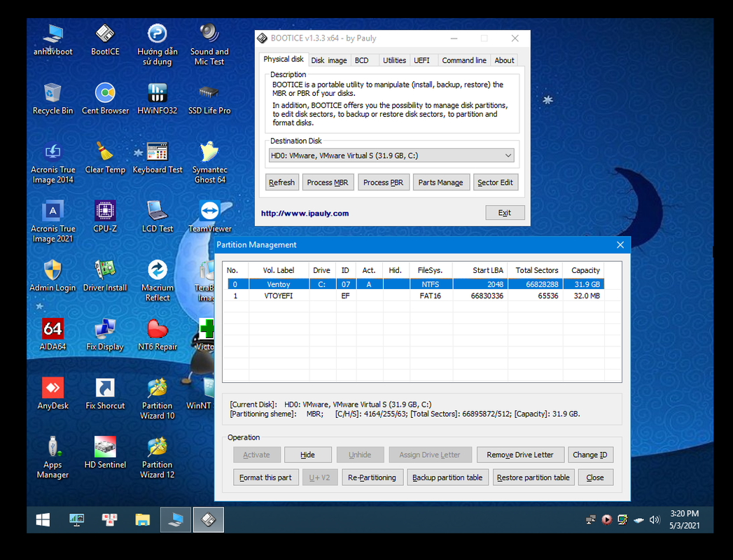This screenshot has height=560, width=733.
Task: Click the Change ID button
Action: [x=590, y=455]
